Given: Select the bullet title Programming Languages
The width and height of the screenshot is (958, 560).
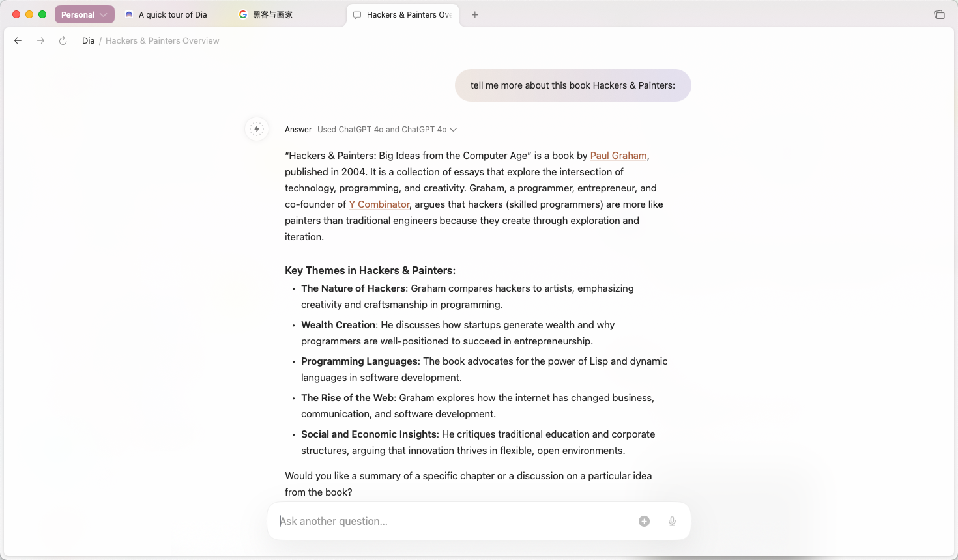Looking at the screenshot, I should click(359, 361).
